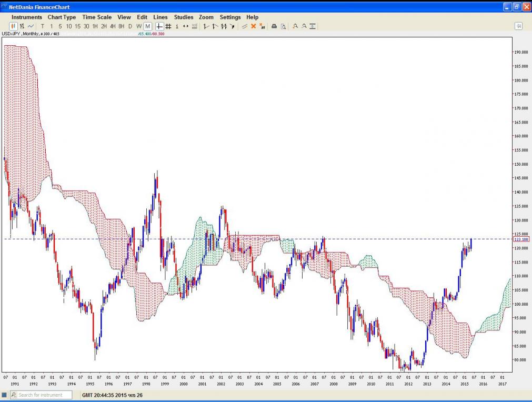Toggle the chart grid lines
This screenshot has width=532, height=402.
[168, 26]
